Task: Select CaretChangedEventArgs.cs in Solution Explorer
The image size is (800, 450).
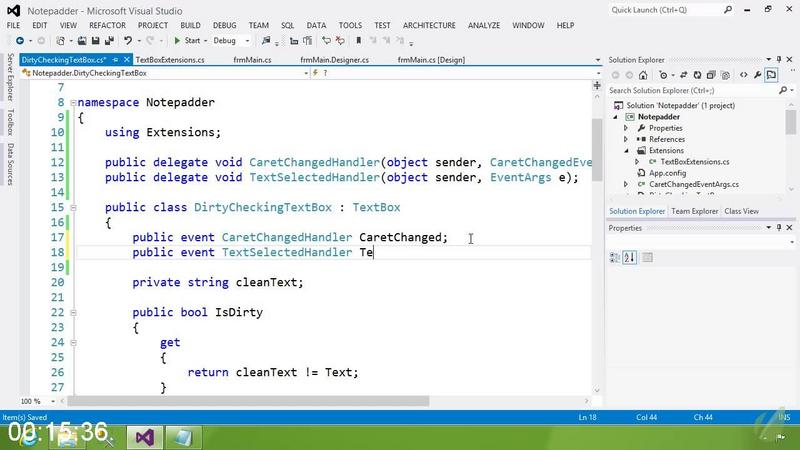Action: click(x=693, y=184)
